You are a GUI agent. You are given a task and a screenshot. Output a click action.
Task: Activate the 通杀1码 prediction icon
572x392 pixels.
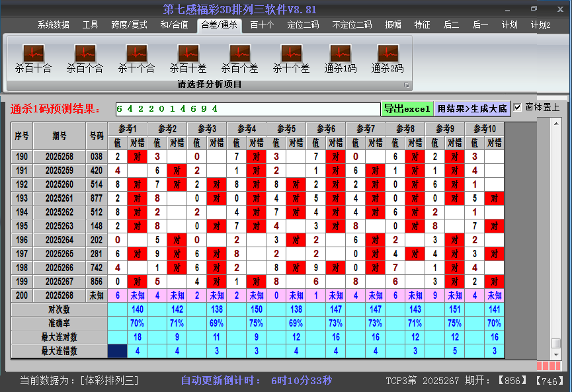pos(341,56)
